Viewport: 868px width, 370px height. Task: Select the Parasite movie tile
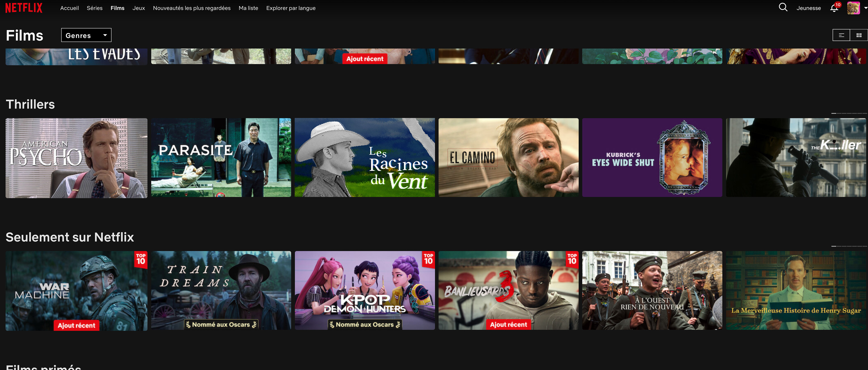[x=221, y=158]
